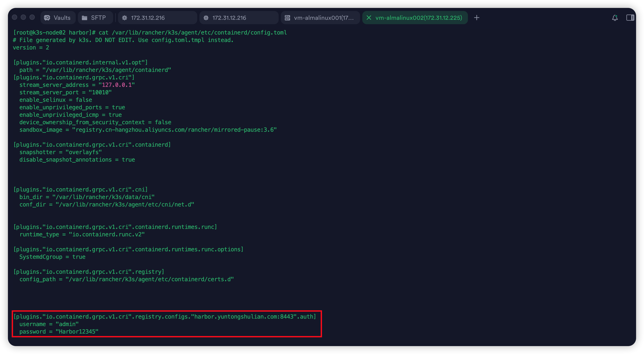The height and width of the screenshot is (354, 644).
Task: Click the gear icon on second 172.31.12.216 tab
Action: pyautogui.click(x=206, y=18)
